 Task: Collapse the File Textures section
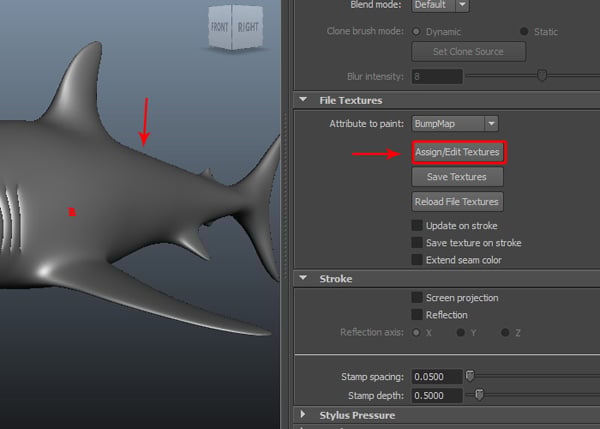[303, 100]
